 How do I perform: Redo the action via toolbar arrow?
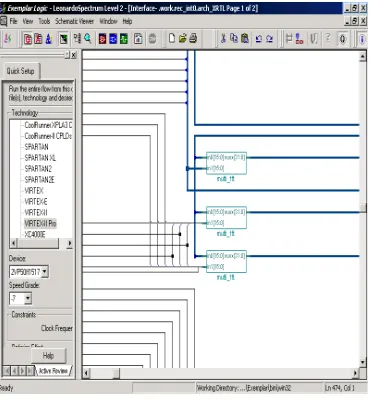click(269, 39)
